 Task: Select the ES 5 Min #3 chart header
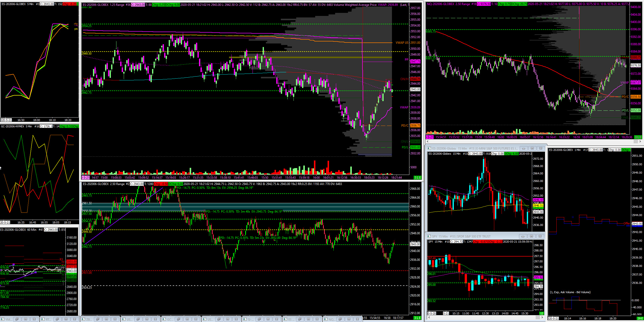(40, 4)
